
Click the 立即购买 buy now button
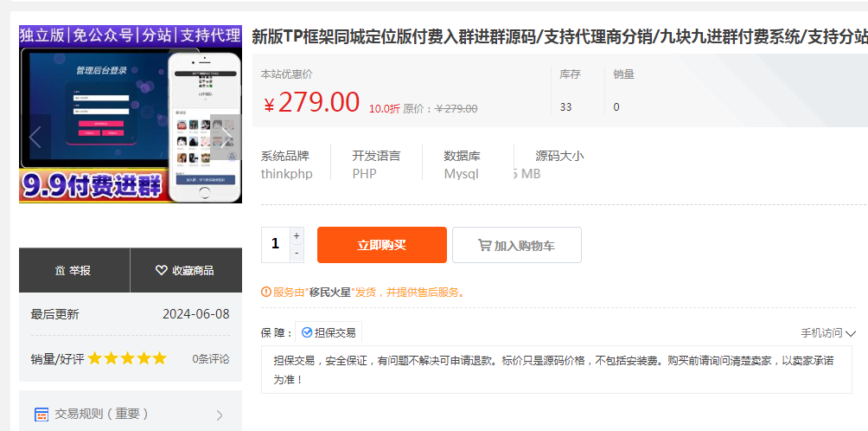[381, 245]
